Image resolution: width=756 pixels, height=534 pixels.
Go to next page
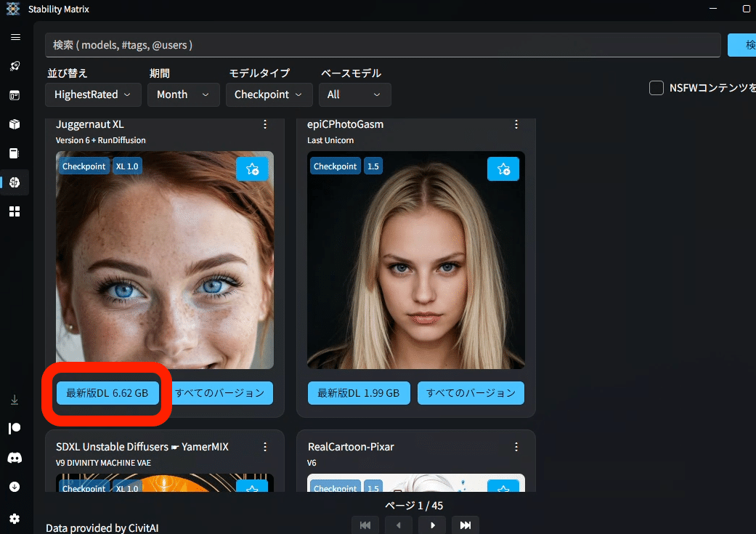point(432,525)
